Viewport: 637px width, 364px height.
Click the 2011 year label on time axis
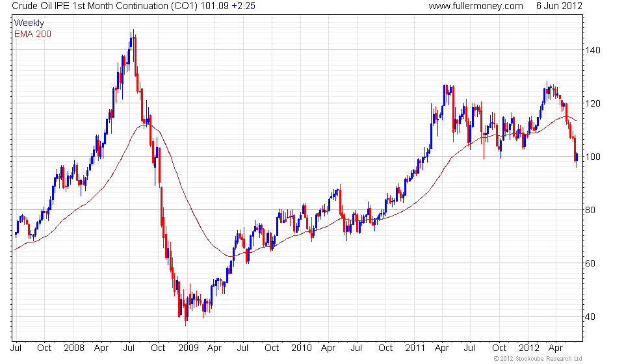415,348
